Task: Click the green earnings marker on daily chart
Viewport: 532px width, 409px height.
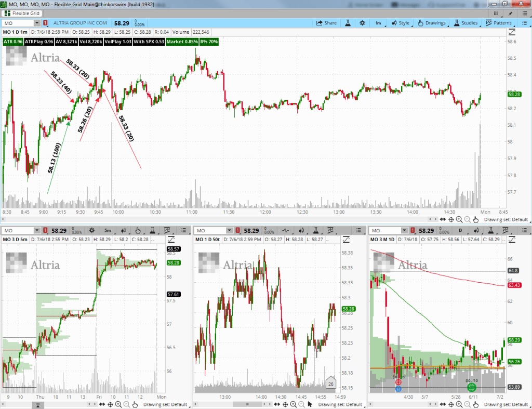Action: pos(471,387)
